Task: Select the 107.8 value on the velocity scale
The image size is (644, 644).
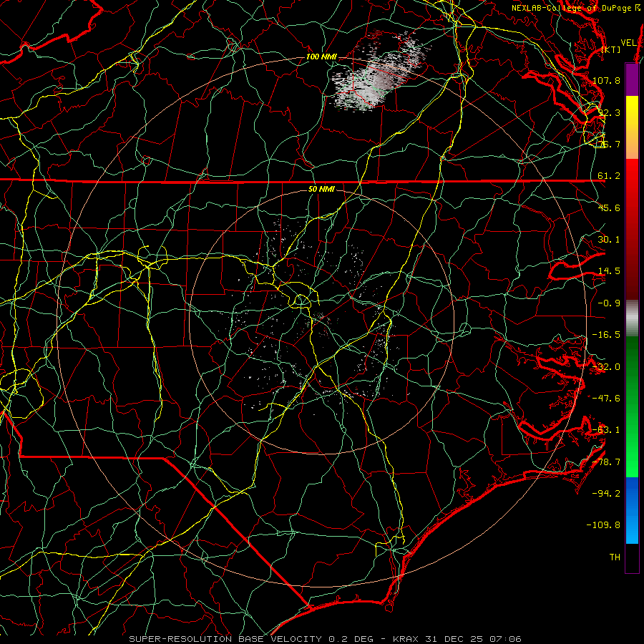Action: (x=606, y=80)
